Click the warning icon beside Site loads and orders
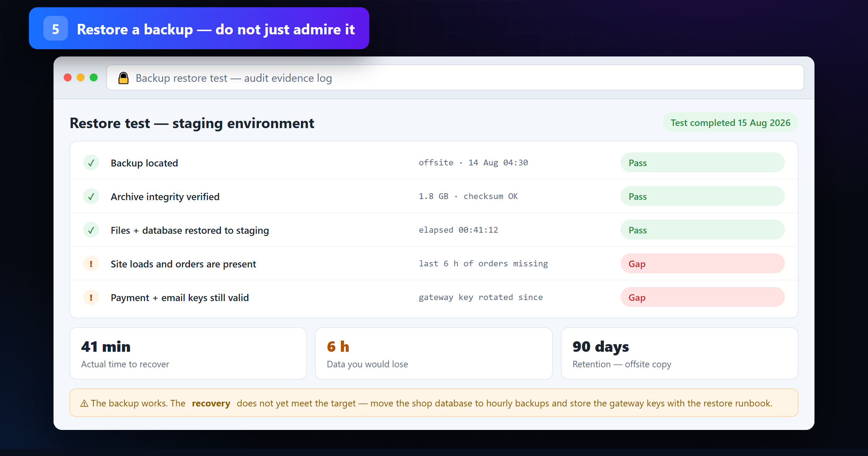The width and height of the screenshot is (868, 456). pyautogui.click(x=91, y=264)
